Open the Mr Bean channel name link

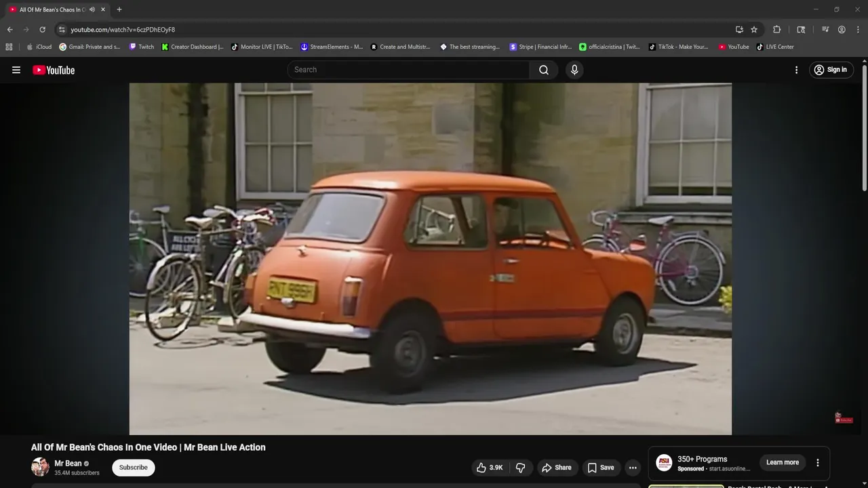click(x=68, y=464)
